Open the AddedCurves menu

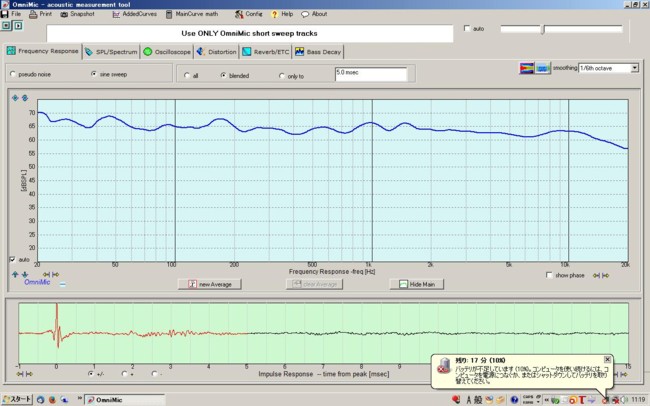135,14
